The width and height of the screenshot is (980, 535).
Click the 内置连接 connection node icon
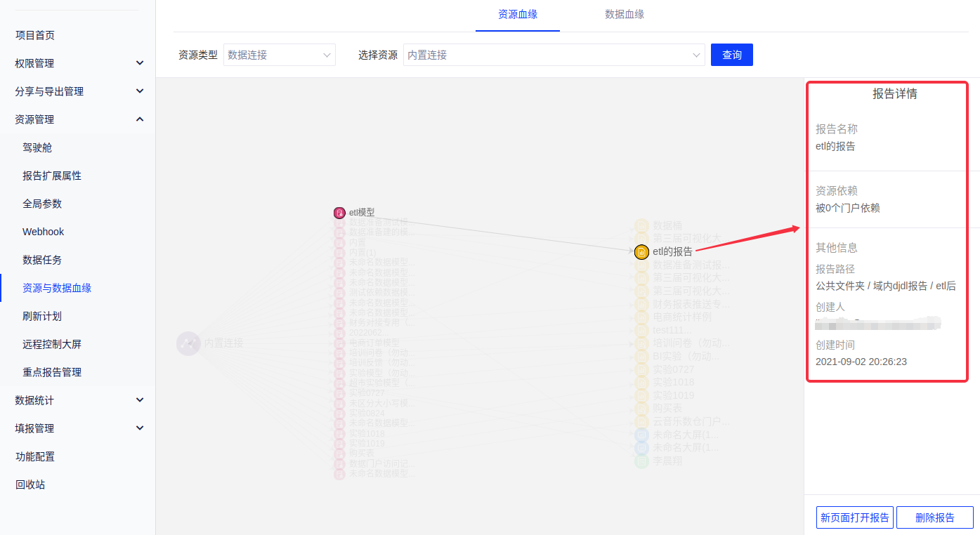188,343
